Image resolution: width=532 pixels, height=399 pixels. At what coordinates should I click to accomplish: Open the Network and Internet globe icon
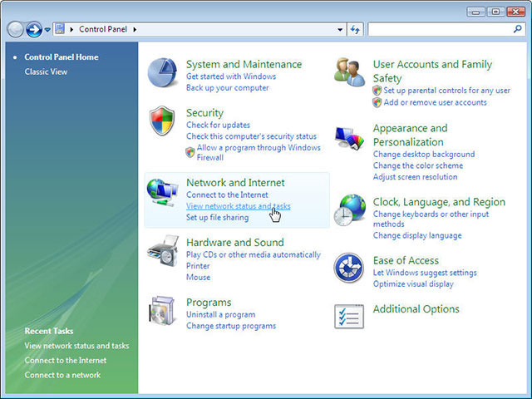tap(162, 192)
